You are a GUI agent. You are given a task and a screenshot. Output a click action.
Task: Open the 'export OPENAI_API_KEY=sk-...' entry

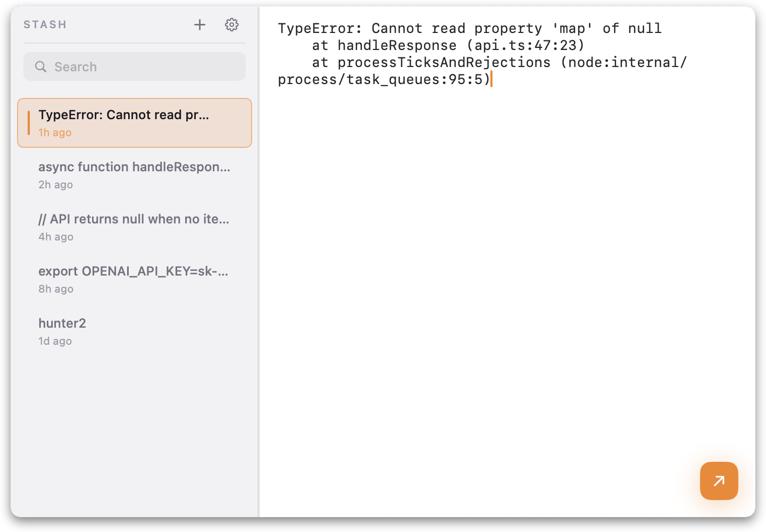tap(133, 271)
